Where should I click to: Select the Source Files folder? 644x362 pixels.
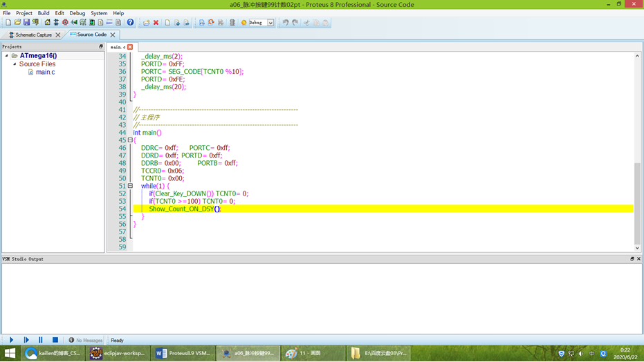click(37, 64)
